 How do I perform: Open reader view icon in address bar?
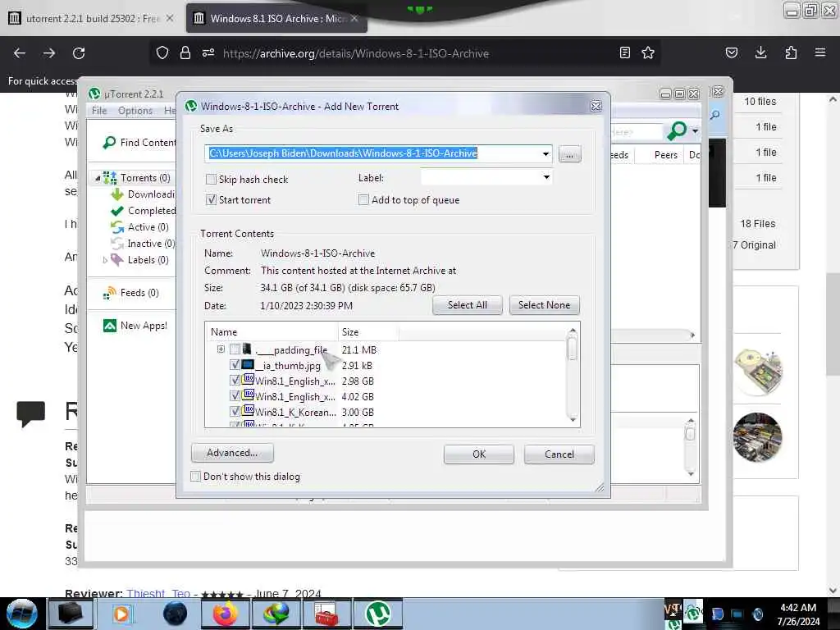tap(624, 52)
